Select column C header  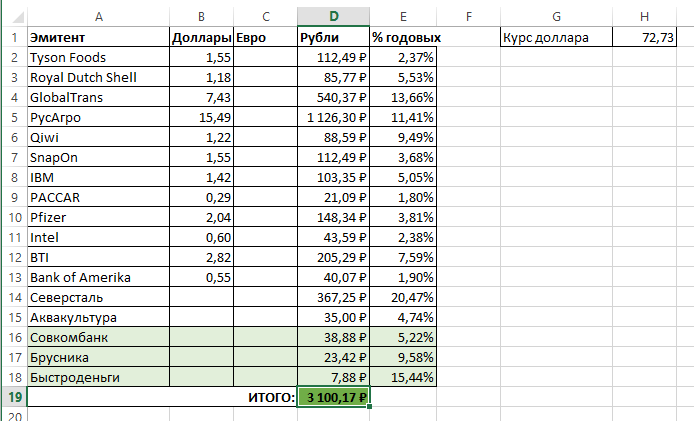click(266, 17)
